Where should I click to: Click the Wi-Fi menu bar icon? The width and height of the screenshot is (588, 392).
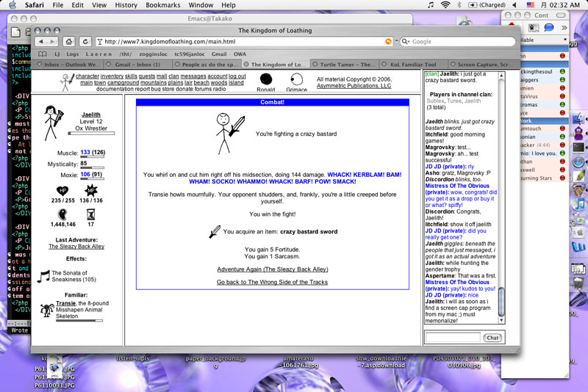pos(445,5)
